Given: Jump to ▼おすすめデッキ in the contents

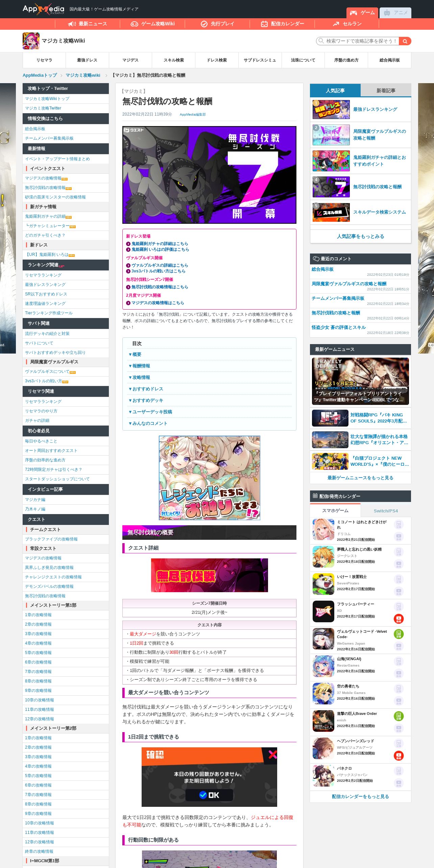Looking at the screenshot, I should pyautogui.click(x=146, y=400).
